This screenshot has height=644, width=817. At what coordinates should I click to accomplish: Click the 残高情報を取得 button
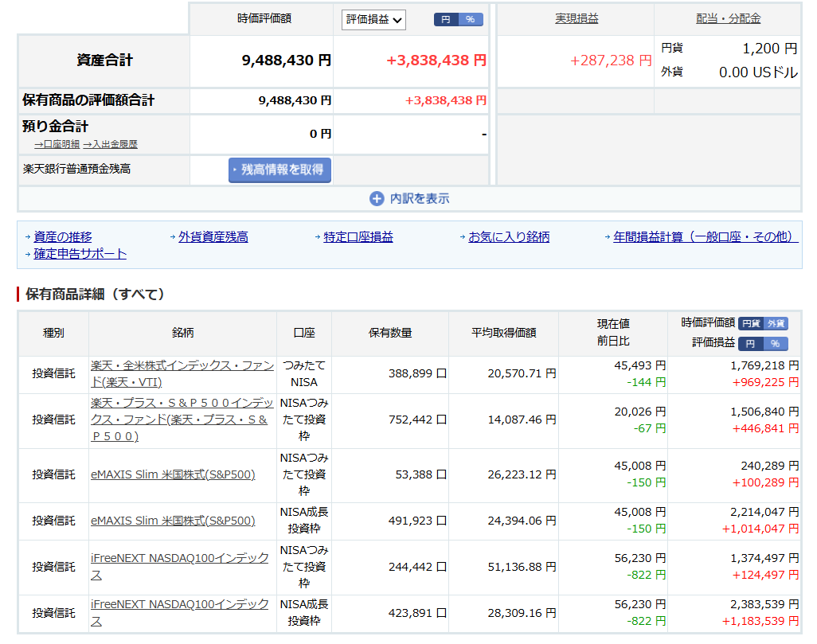(x=279, y=170)
